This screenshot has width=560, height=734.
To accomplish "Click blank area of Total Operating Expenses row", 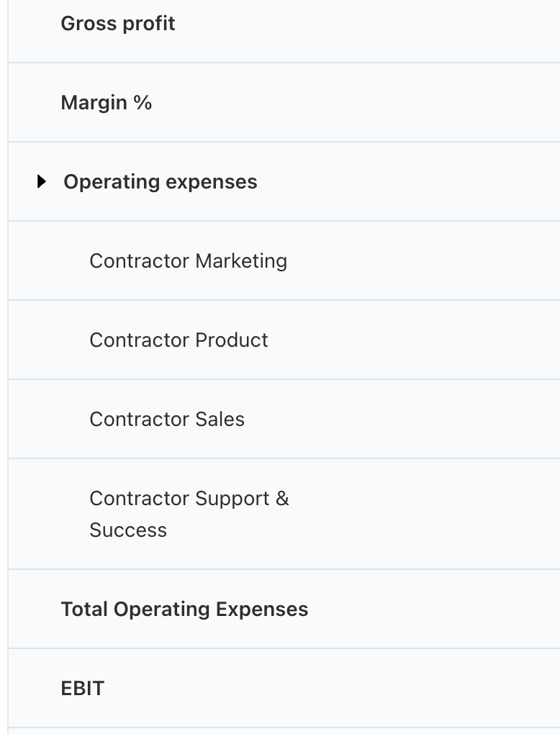I will pos(435,609).
